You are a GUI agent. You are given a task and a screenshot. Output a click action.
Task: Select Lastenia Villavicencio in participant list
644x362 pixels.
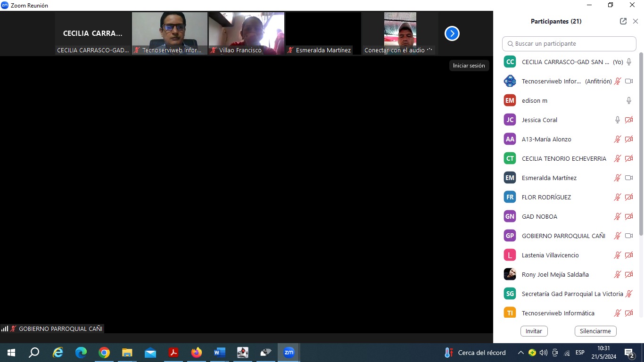coord(550,255)
